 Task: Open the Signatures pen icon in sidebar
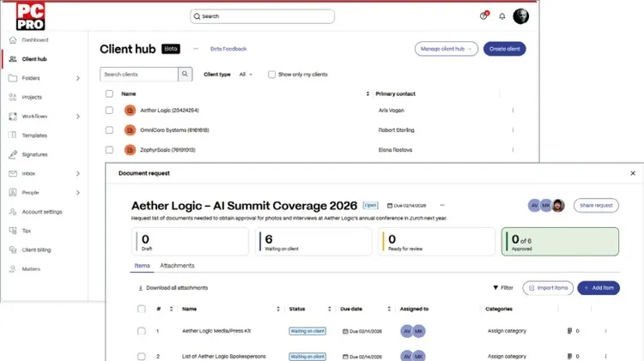(x=12, y=154)
